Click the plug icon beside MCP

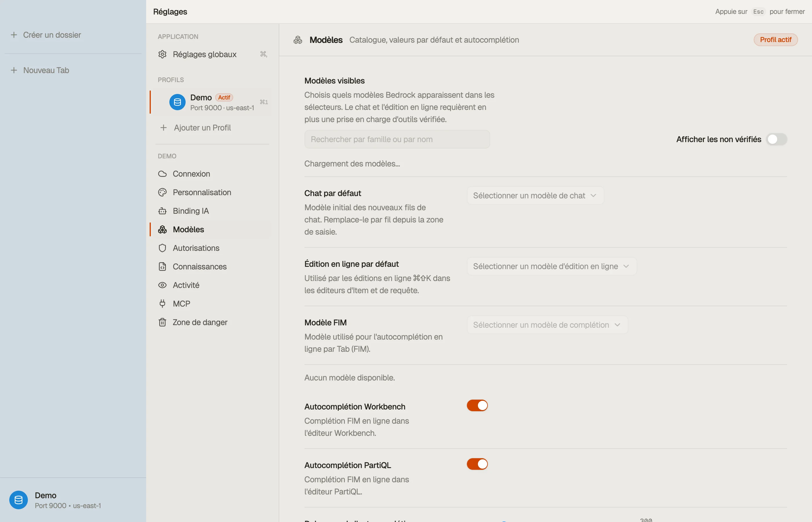(162, 304)
